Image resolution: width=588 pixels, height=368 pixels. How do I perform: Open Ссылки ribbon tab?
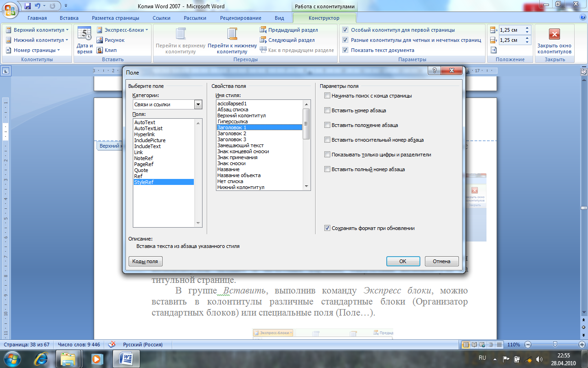pos(162,18)
